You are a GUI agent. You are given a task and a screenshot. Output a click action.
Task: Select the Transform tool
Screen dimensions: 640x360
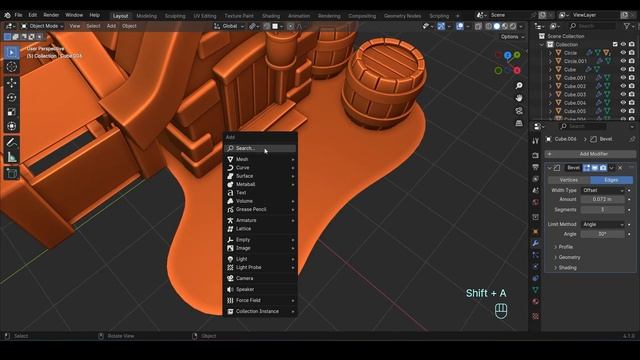11,126
